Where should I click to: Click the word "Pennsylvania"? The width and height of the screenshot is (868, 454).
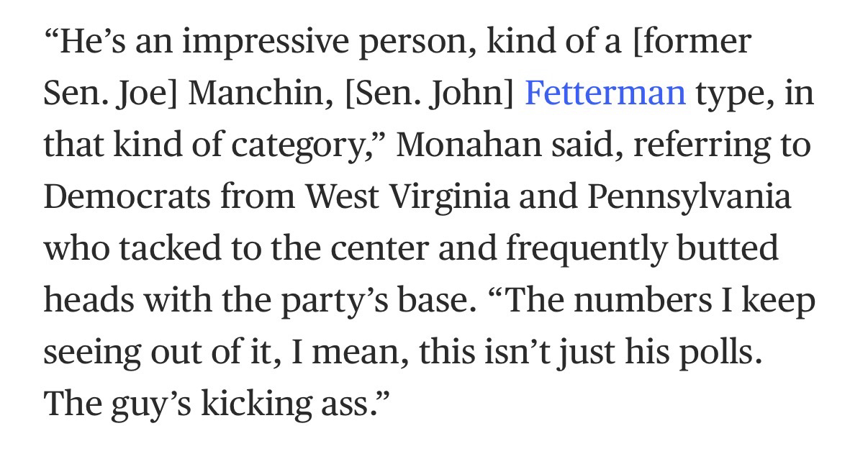pos(689,196)
